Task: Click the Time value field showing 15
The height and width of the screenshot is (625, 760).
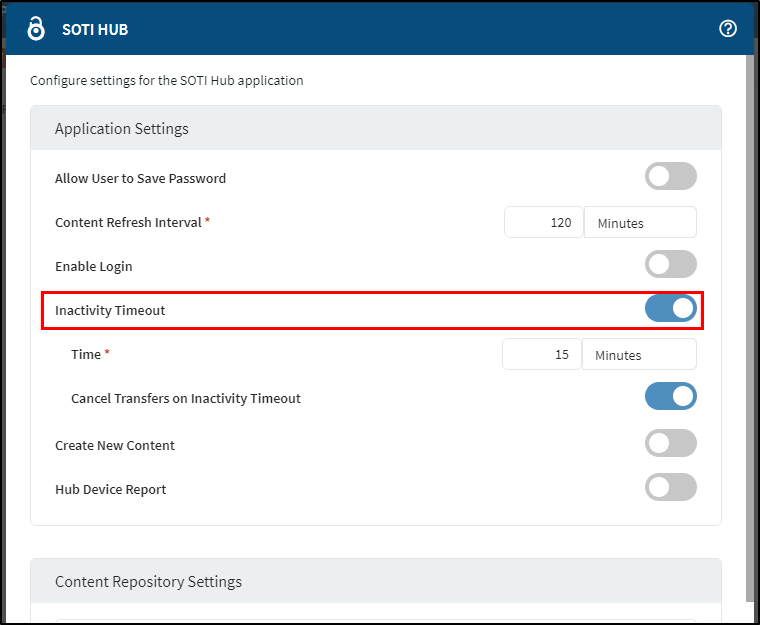Action: (541, 354)
